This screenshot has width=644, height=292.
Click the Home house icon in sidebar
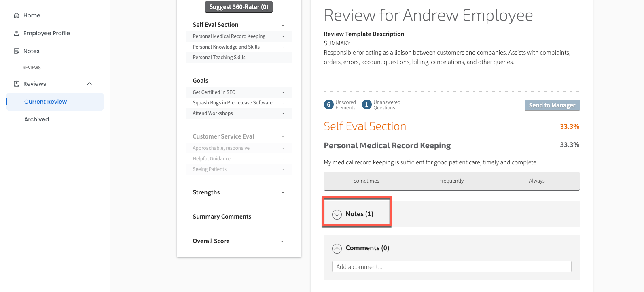point(17,15)
